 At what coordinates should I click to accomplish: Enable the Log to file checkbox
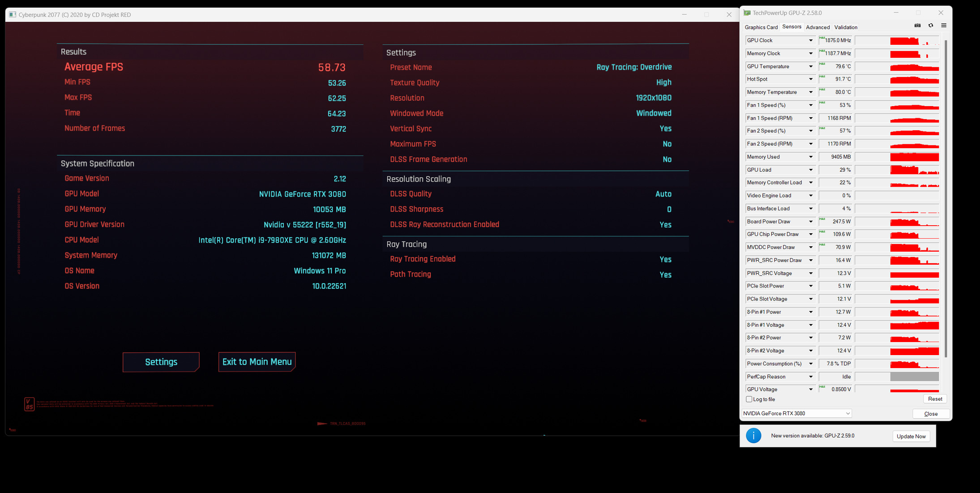click(749, 399)
